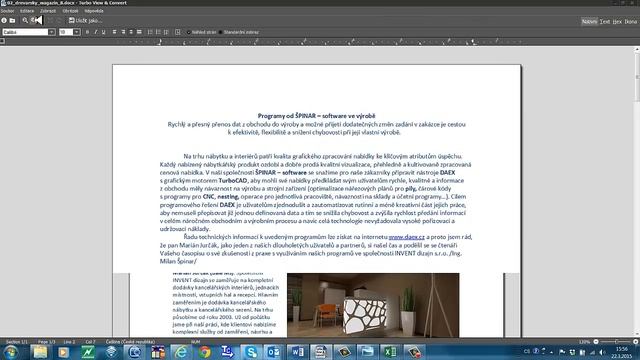The width and height of the screenshot is (640, 360).
Task: Click the third list style icon
Action: 166,32
